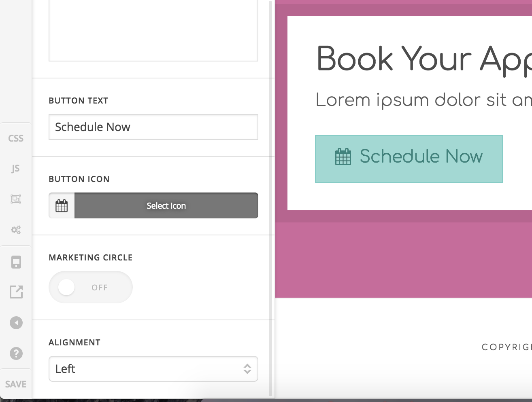The height and width of the screenshot is (402, 532).
Task: Open the Alignment dropdown showing Left
Action: [146, 369]
